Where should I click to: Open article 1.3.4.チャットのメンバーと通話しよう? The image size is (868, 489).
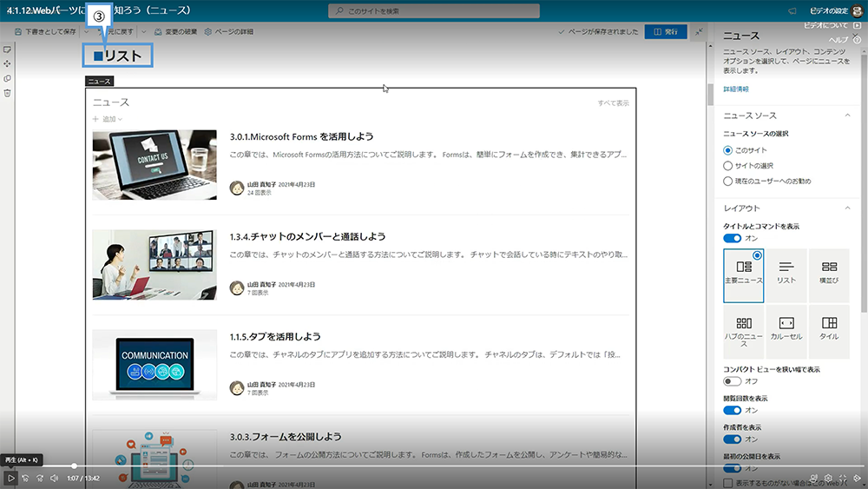(x=307, y=236)
